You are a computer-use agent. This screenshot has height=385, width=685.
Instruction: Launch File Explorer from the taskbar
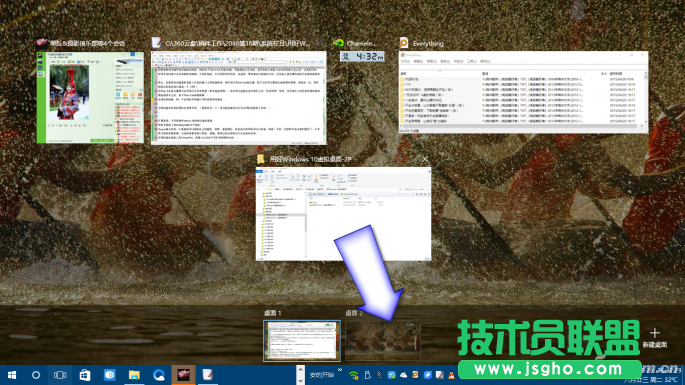click(x=134, y=375)
